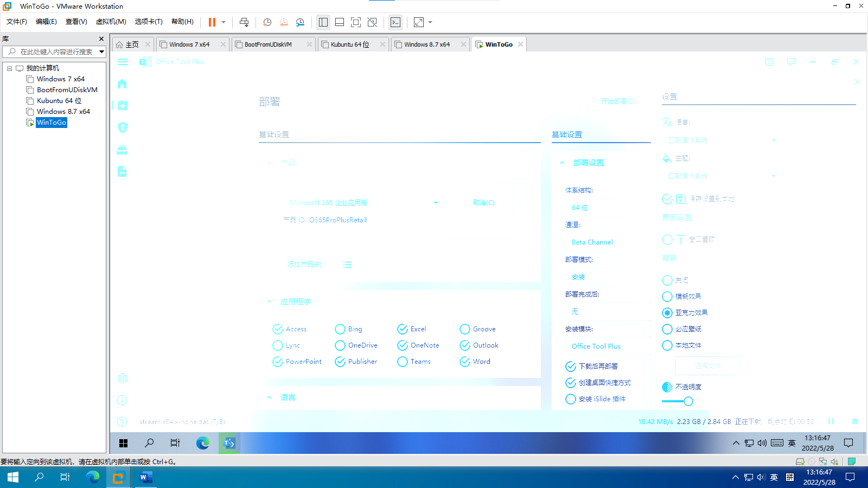Image resolution: width=868 pixels, height=488 pixels.
Task: Open the document conversion icon in sidebar
Action: click(x=122, y=171)
